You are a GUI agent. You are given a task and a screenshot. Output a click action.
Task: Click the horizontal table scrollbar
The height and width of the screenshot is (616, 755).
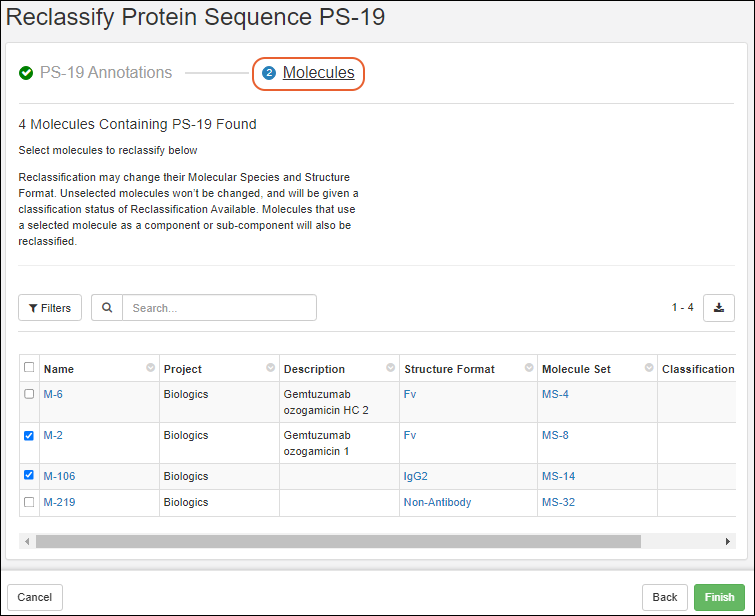338,541
